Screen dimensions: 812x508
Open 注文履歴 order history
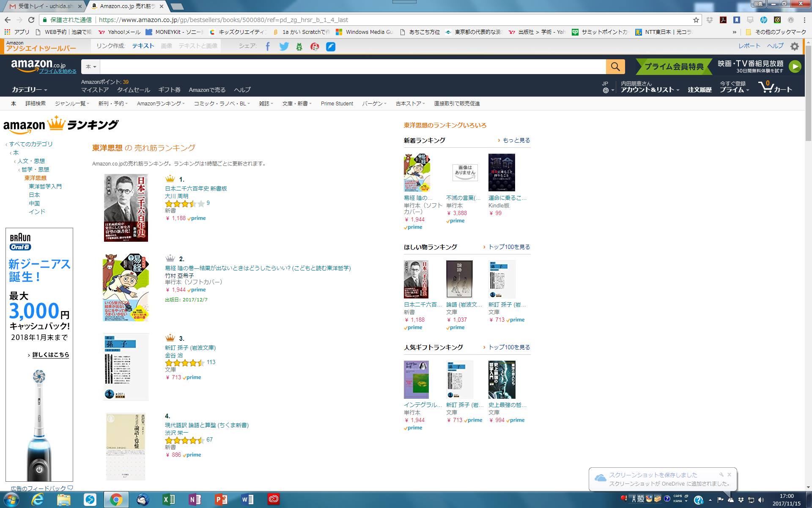[700, 90]
